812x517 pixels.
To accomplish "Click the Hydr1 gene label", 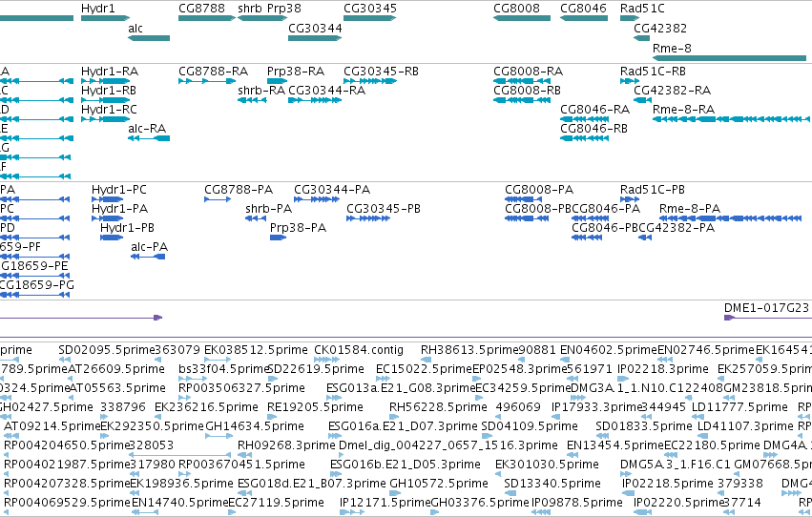I will point(98,9).
